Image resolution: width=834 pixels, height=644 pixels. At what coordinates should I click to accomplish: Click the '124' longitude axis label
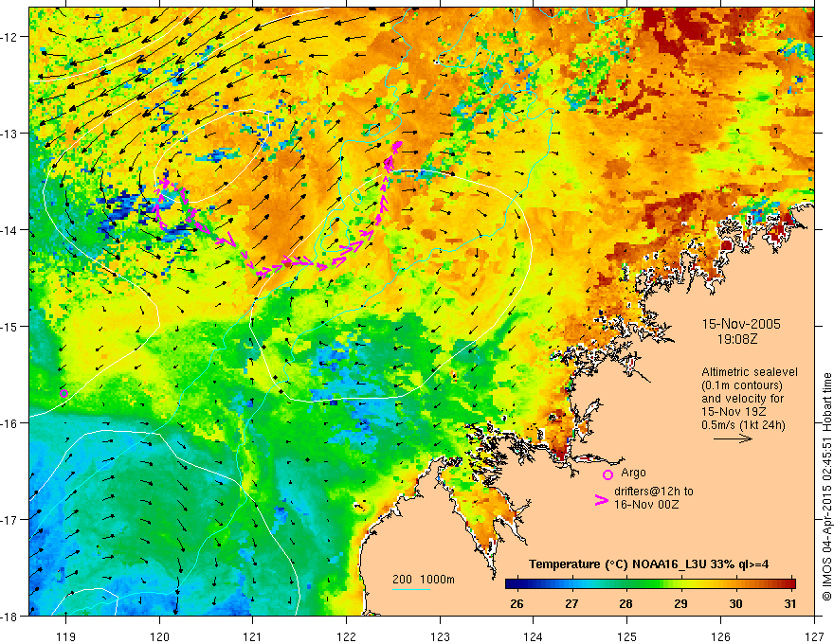(x=534, y=636)
